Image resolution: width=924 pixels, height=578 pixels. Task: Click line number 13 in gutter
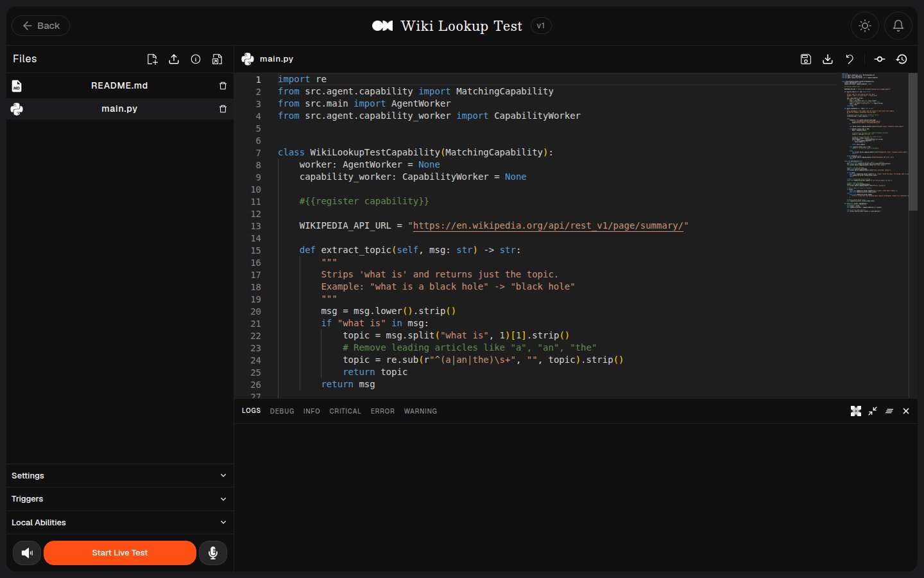click(x=255, y=226)
